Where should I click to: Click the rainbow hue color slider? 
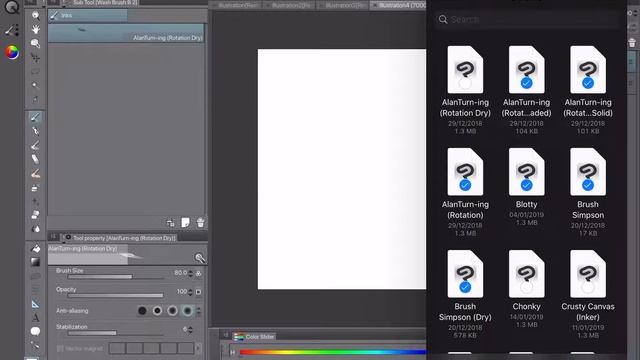coord(333,352)
